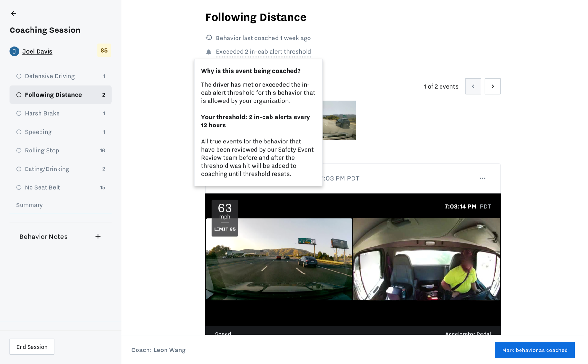
Task: Open the three-dot event options menu
Action: [482, 178]
